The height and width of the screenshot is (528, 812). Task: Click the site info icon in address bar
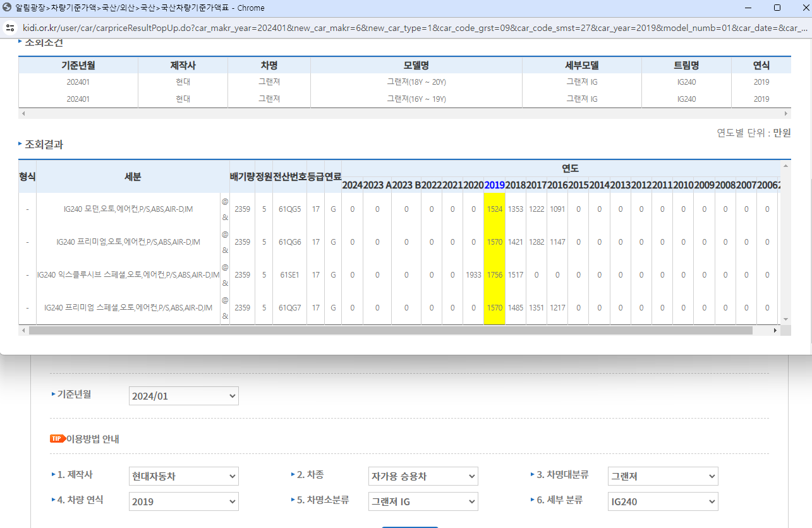coord(9,28)
